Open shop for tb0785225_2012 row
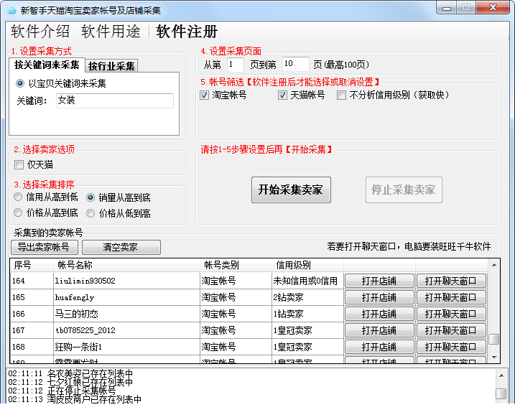The height and width of the screenshot is (420, 515). click(379, 330)
